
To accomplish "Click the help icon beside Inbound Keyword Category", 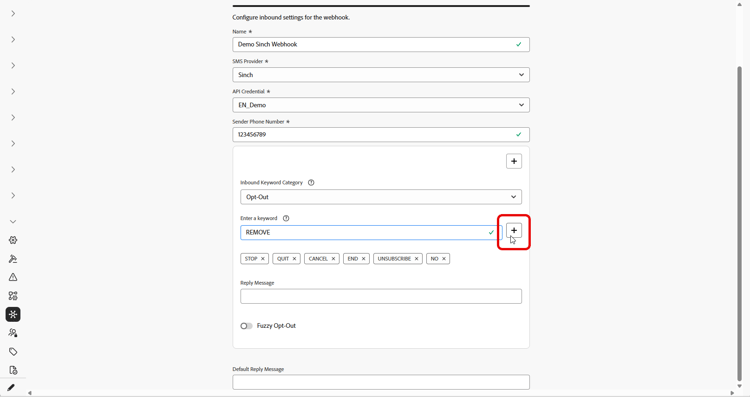I will coord(311,183).
